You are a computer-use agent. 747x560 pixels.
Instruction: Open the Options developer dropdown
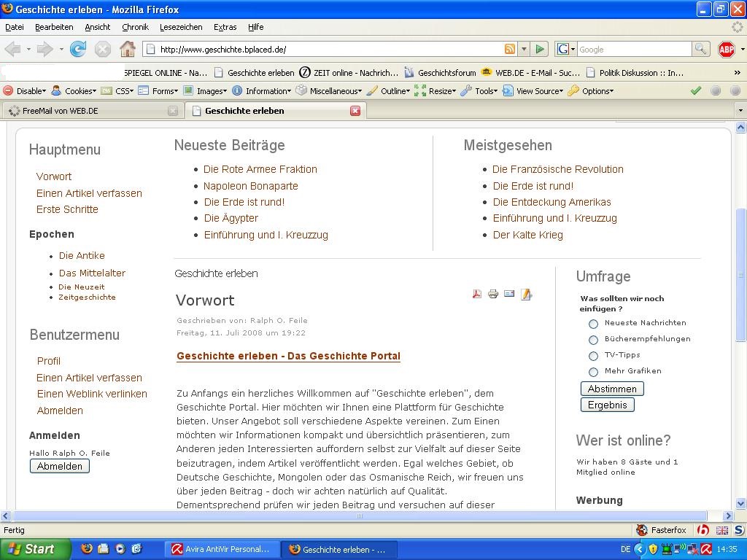tap(591, 91)
